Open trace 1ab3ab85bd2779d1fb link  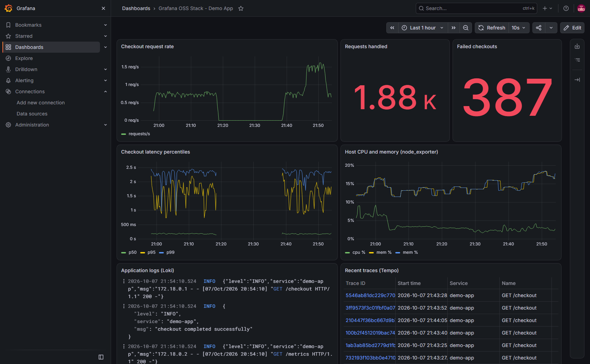370,345
